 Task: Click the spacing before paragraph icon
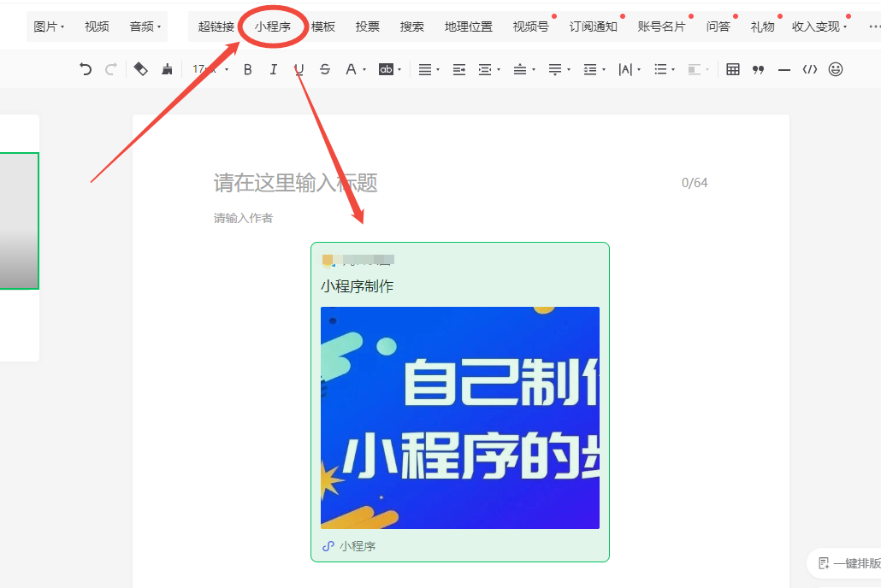click(520, 69)
